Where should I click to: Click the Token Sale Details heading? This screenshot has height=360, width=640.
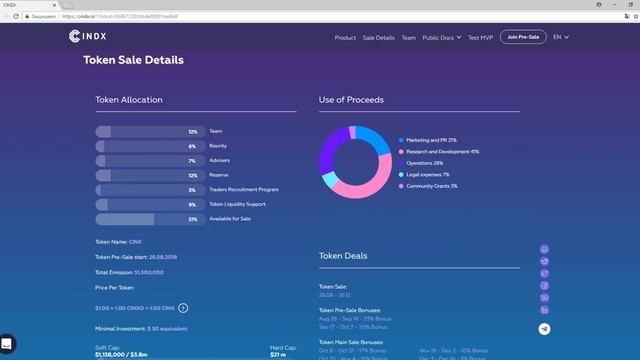pos(133,60)
